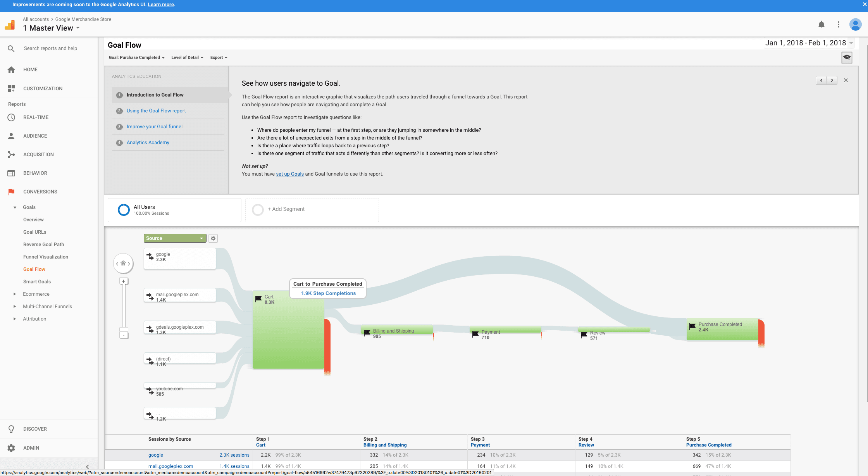The image size is (868, 476).
Task: Open the Acquisition sidebar icon
Action: point(11,154)
